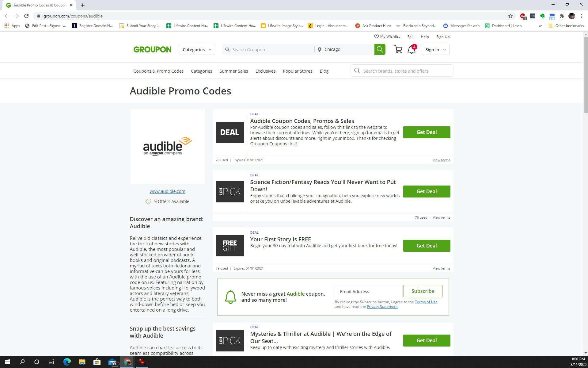Open the Other bookmarks folder
Viewport: 588px width, 368px height.
(566, 26)
